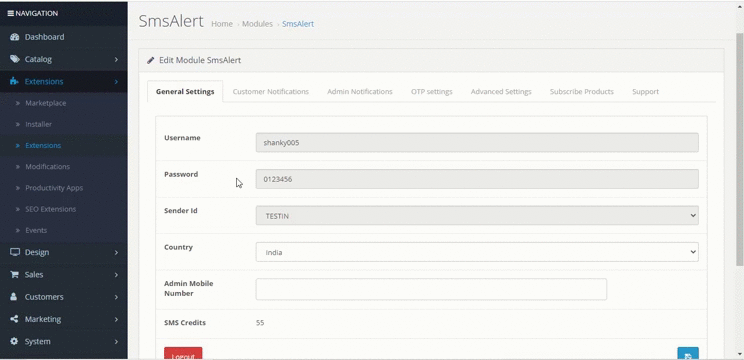Open the Sender Id dropdown
Image resolution: width=744 pixels, height=360 pixels.
477,215
